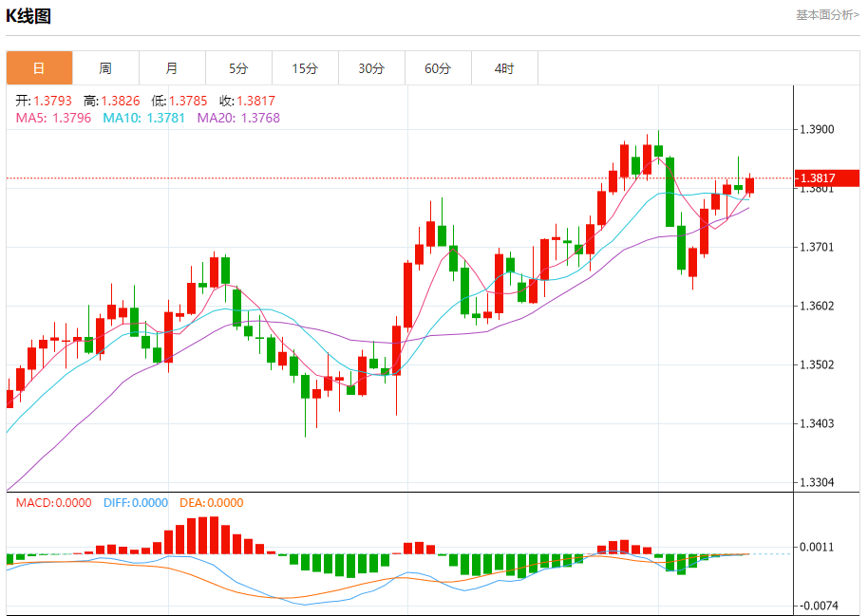
Task: Open the 5分 interval tab
Action: [238, 68]
